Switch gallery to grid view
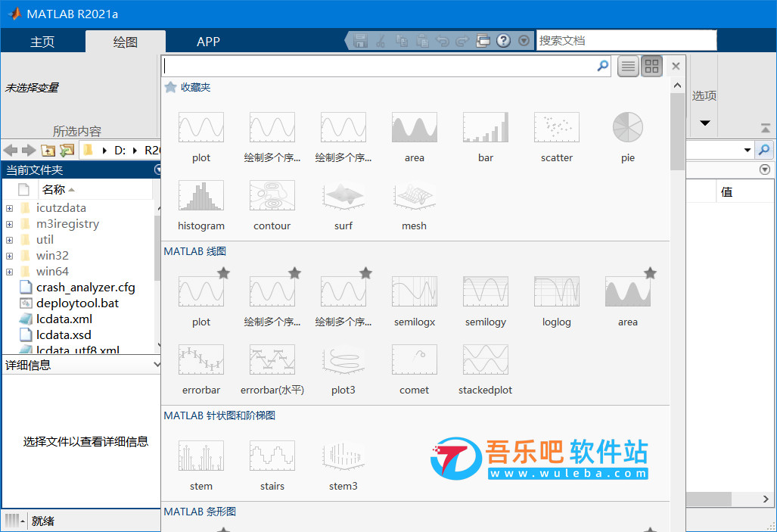 (651, 66)
